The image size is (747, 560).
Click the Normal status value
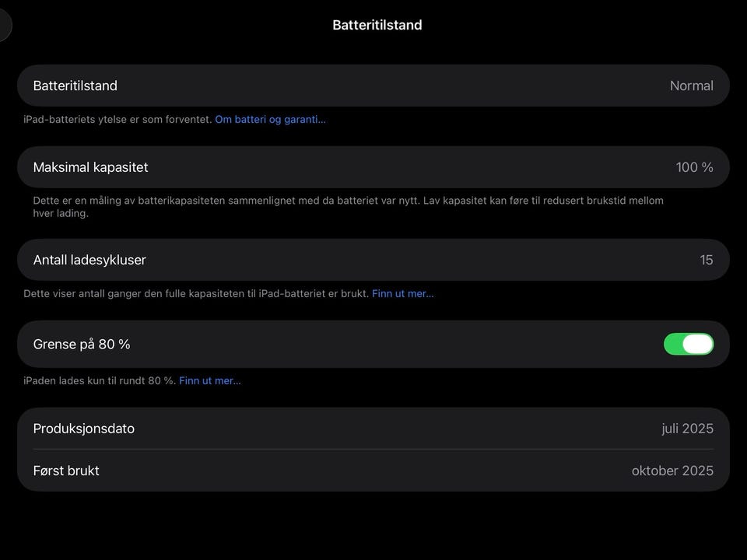[691, 86]
